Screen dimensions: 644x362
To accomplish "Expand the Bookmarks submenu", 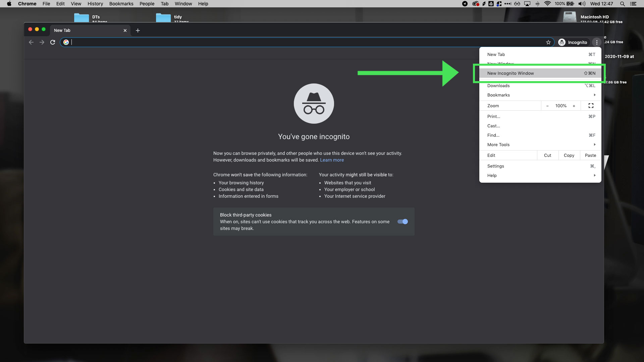I will click(x=540, y=95).
